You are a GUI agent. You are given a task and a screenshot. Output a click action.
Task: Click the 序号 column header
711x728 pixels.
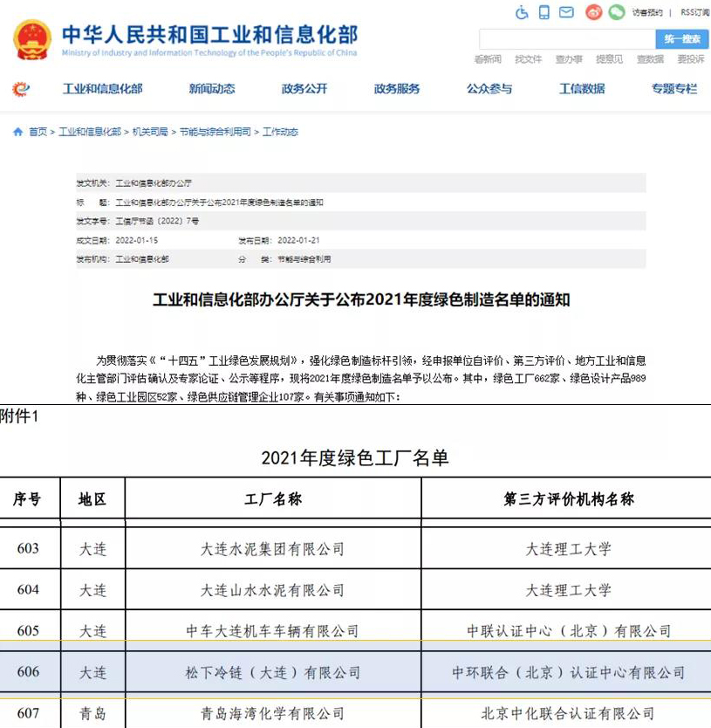click(x=27, y=499)
